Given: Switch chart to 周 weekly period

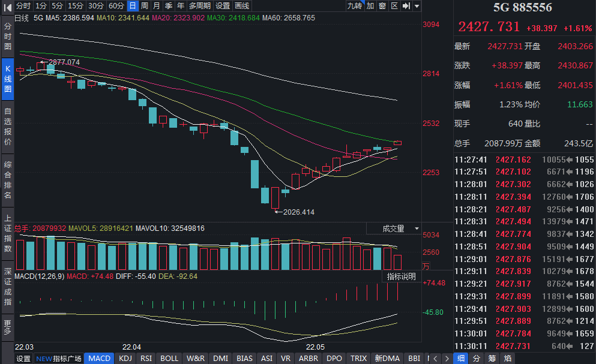Looking at the screenshot, I should (x=145, y=6).
